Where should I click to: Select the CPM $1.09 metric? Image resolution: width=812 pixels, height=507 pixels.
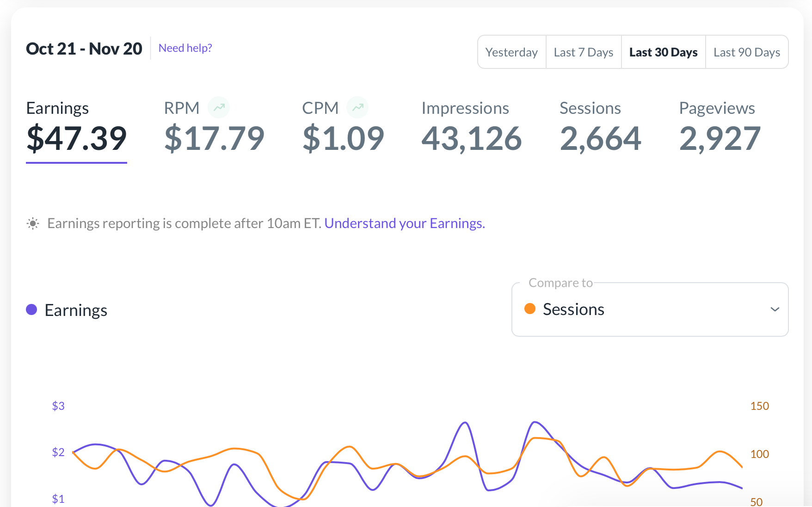(343, 127)
